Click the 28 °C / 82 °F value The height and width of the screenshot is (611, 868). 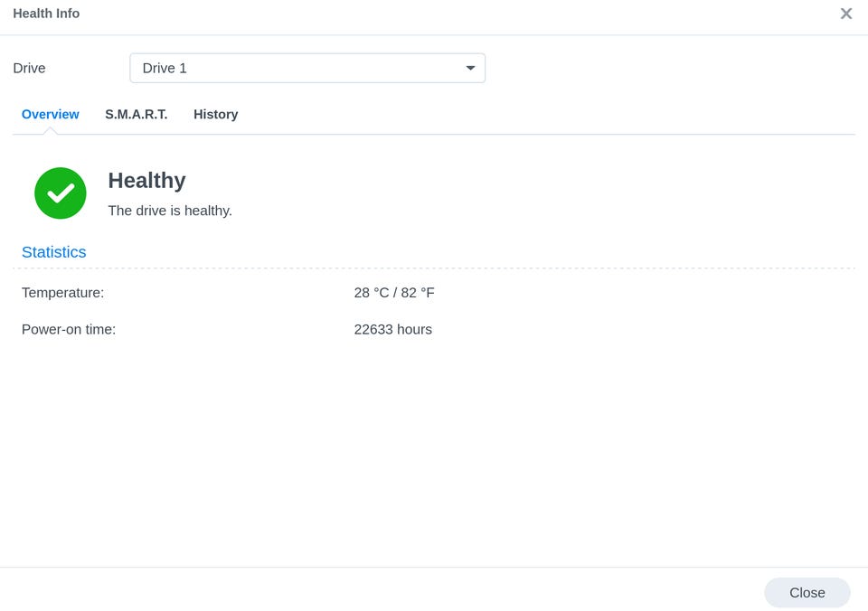click(394, 292)
